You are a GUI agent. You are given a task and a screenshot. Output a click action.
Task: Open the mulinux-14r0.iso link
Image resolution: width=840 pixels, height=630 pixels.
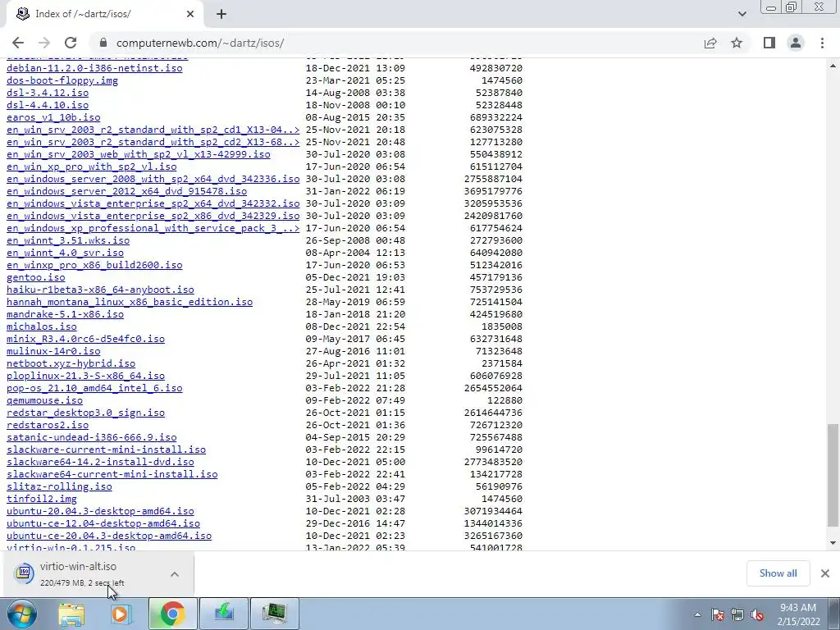tap(53, 351)
